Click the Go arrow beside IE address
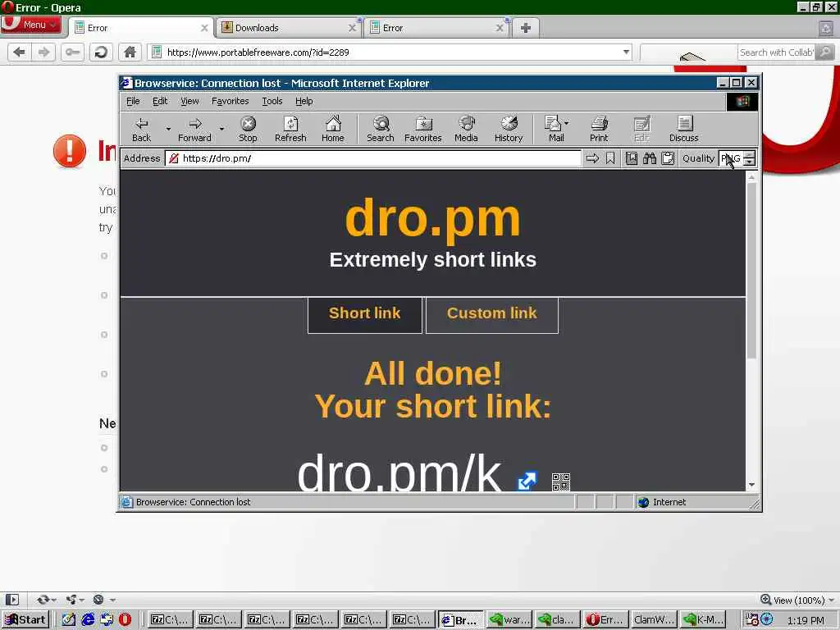The height and width of the screenshot is (630, 840). [x=592, y=158]
